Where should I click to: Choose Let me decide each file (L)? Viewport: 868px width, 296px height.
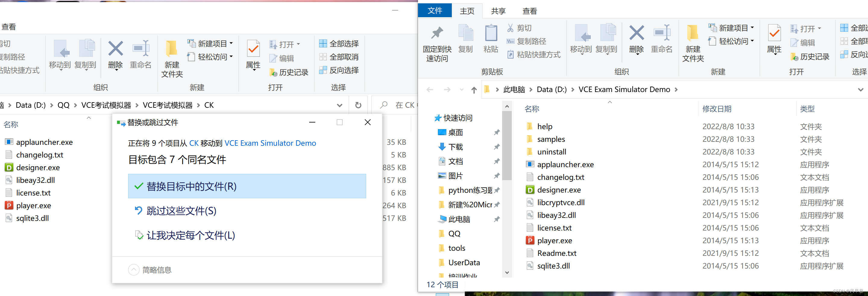click(247, 235)
